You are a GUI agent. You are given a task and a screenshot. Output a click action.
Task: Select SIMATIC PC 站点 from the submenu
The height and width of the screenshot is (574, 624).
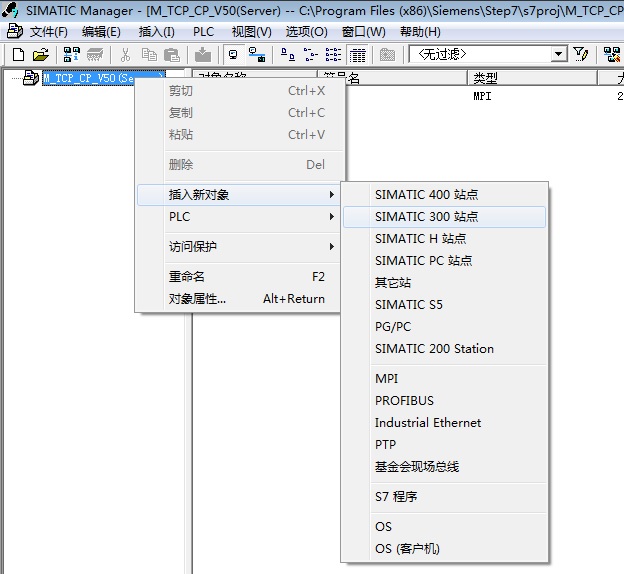[444, 261]
